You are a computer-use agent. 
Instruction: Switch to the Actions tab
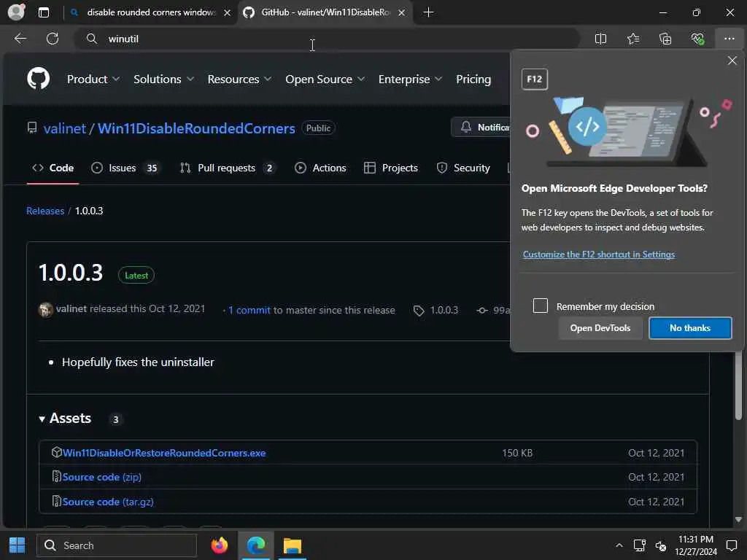[x=321, y=168]
